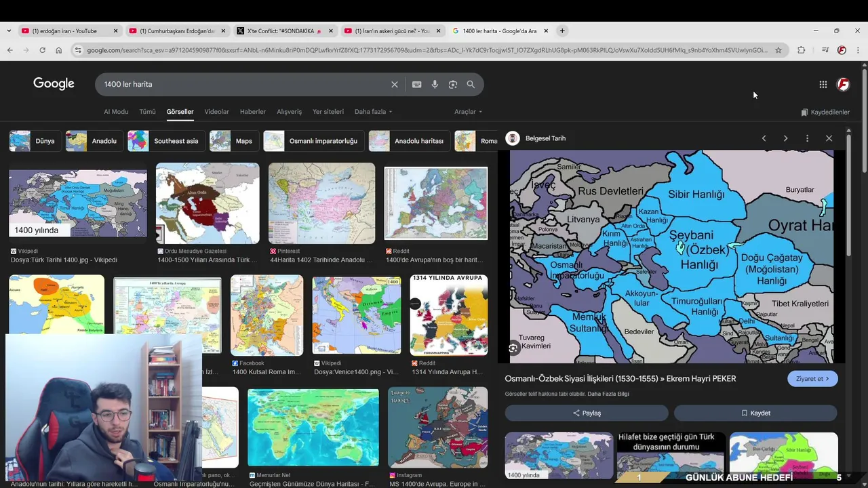This screenshot has width=868, height=488.
Task: Open the X'te Conflict browser tab
Action: tap(285, 30)
